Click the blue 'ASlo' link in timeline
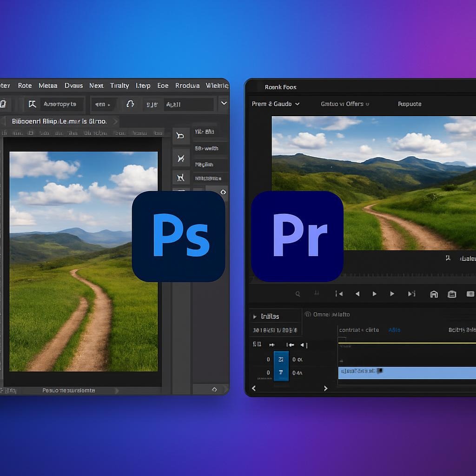Image resolution: width=476 pixels, height=476 pixels. (394, 330)
